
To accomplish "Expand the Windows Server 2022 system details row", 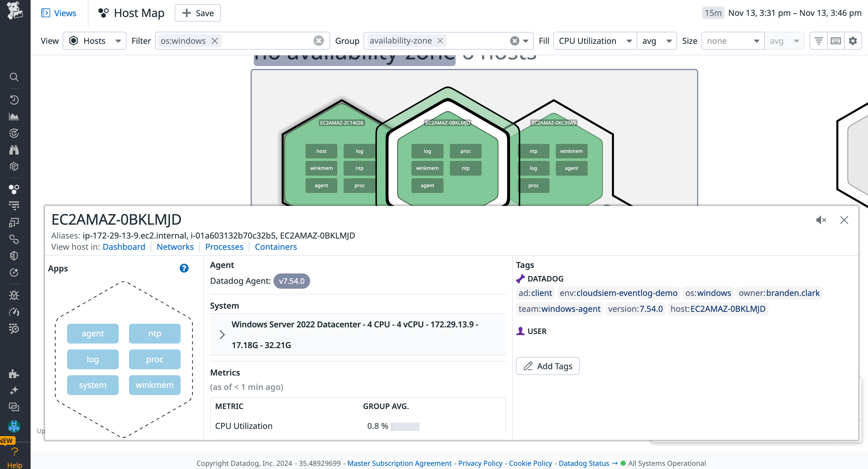I will tap(222, 334).
